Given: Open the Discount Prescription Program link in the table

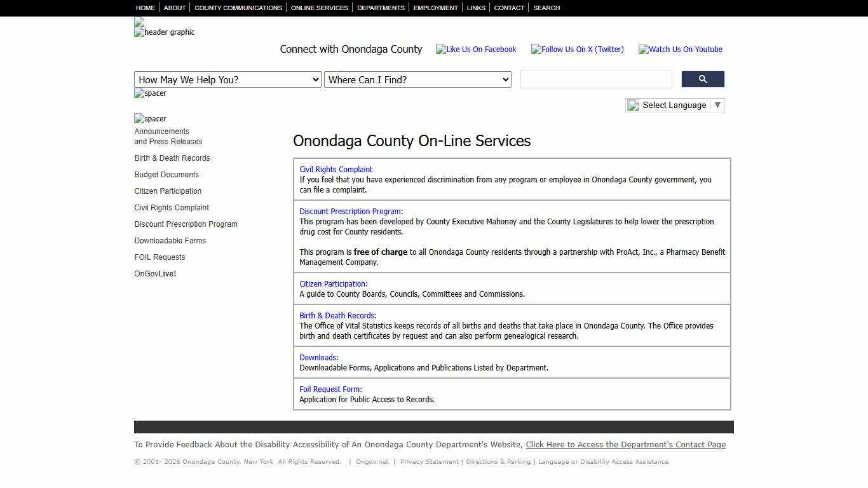Looking at the screenshot, I should 349,212.
